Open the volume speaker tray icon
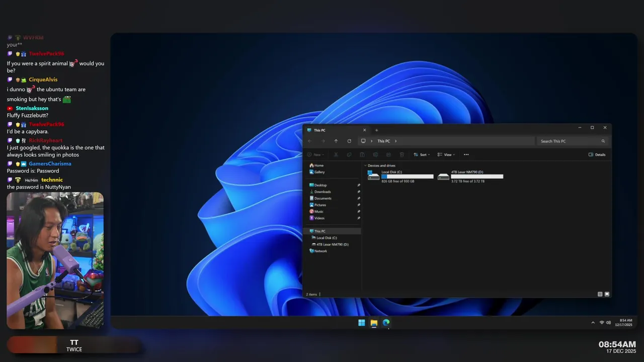Image resolution: width=644 pixels, height=362 pixels. [x=608, y=323]
